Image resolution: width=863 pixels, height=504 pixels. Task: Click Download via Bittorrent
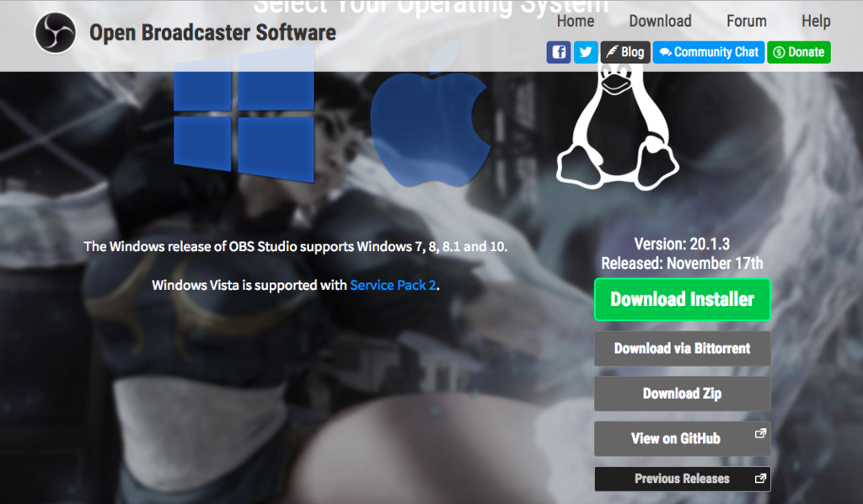[683, 348]
